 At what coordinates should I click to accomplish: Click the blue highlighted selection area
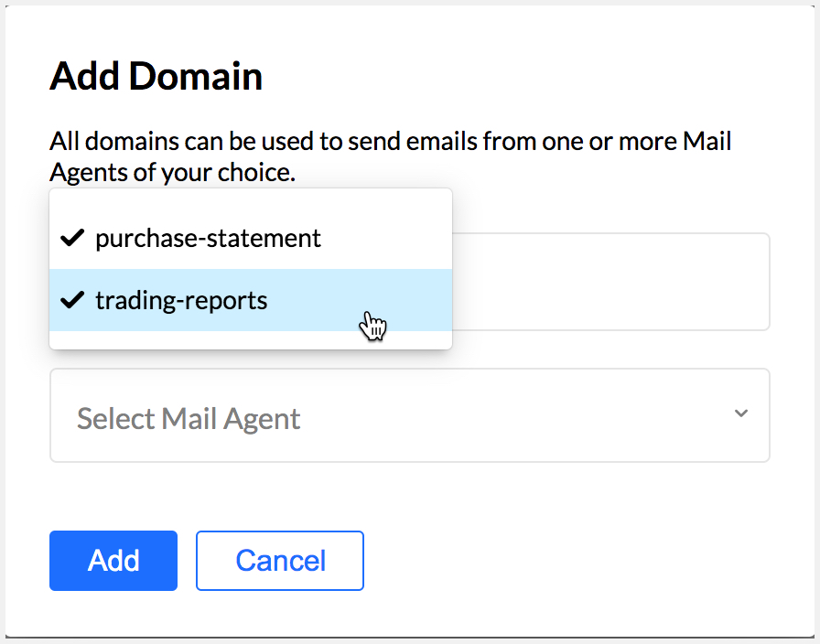pyautogui.click(x=250, y=299)
